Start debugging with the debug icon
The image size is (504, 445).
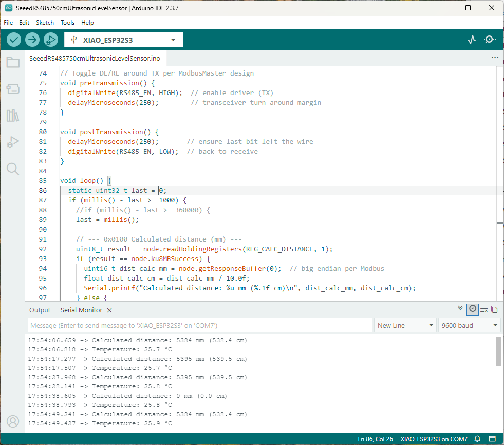(x=51, y=40)
